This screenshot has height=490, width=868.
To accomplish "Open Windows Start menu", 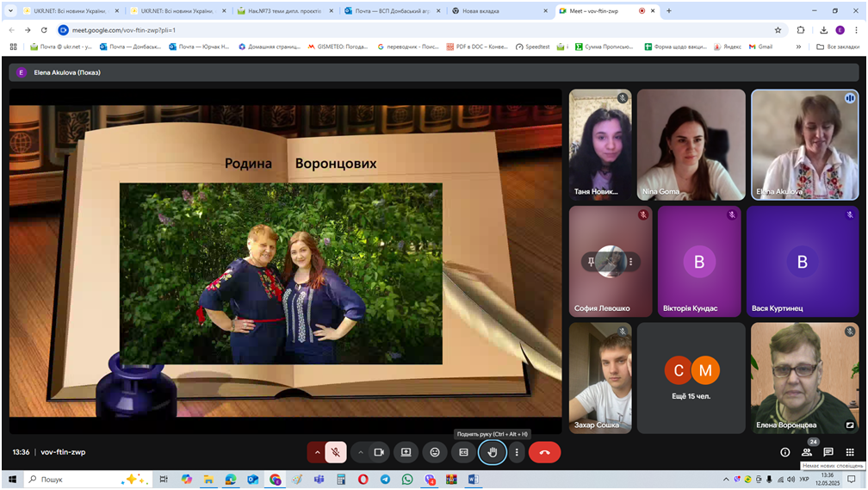I will point(12,479).
